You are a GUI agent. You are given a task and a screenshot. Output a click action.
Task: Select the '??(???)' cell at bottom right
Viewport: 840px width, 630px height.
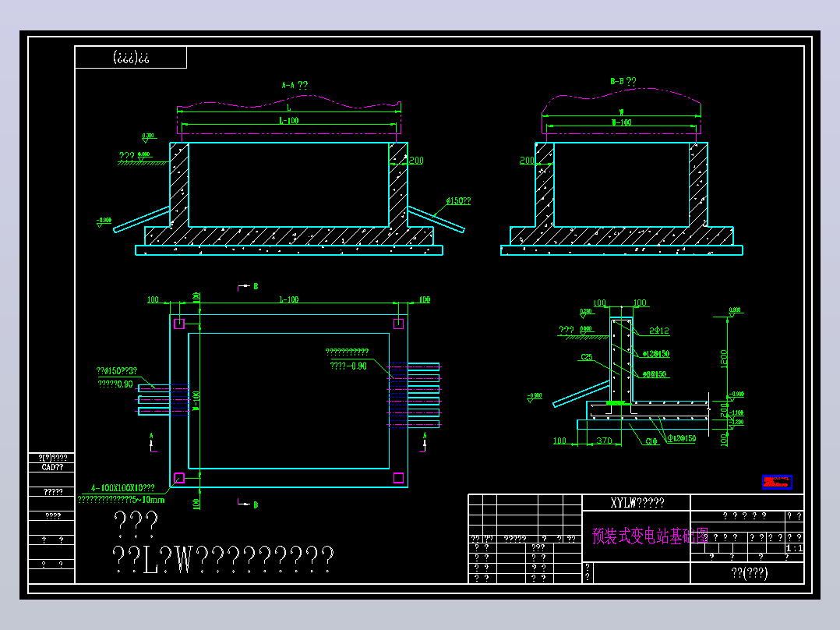pos(749,573)
